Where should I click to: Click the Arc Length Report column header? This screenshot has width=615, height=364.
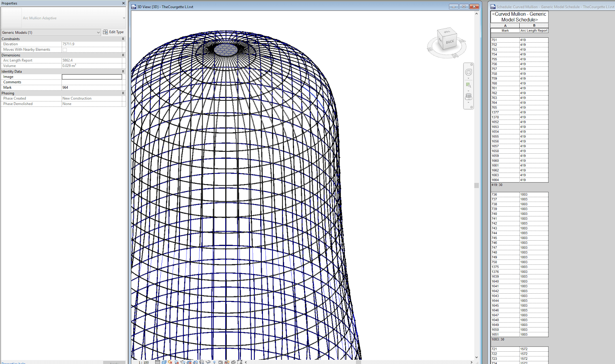click(x=534, y=30)
